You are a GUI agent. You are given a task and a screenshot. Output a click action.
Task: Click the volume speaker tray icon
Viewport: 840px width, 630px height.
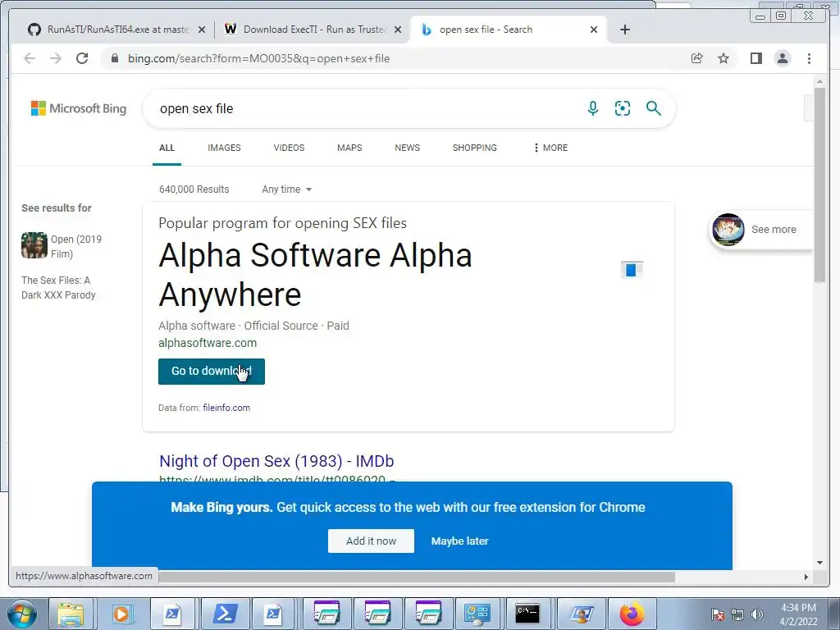point(757,614)
